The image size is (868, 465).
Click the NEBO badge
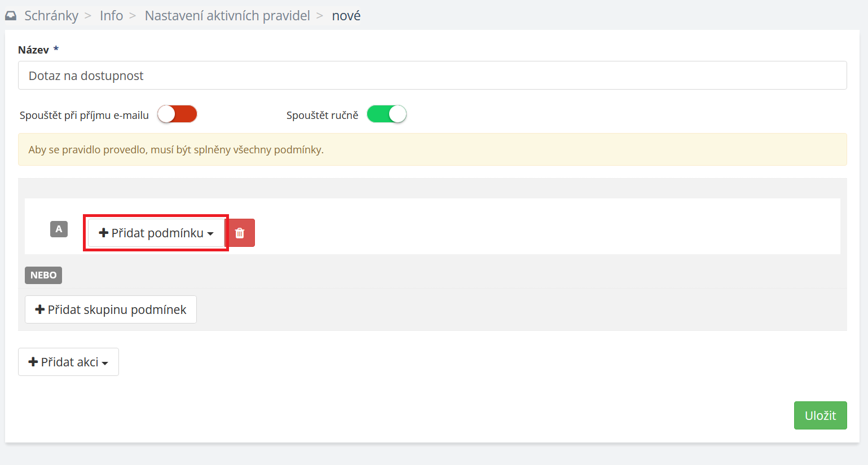pyautogui.click(x=43, y=275)
